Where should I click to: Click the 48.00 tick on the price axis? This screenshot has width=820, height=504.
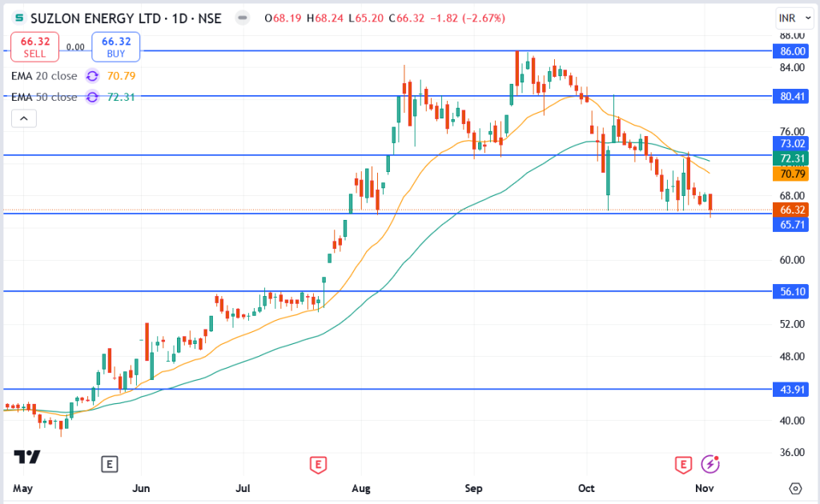pyautogui.click(x=792, y=357)
